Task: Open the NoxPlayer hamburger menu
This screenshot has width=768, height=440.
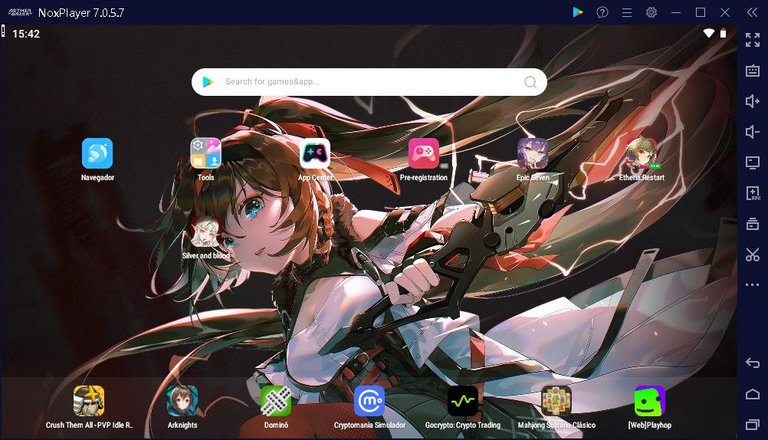Action: 626,12
